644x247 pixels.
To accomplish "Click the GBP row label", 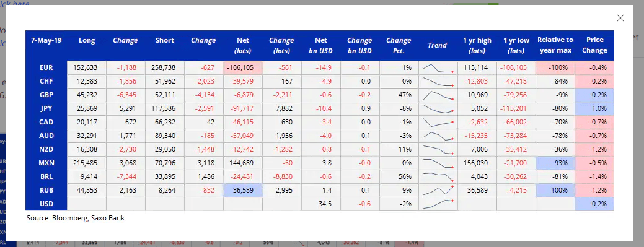I will point(46,95).
